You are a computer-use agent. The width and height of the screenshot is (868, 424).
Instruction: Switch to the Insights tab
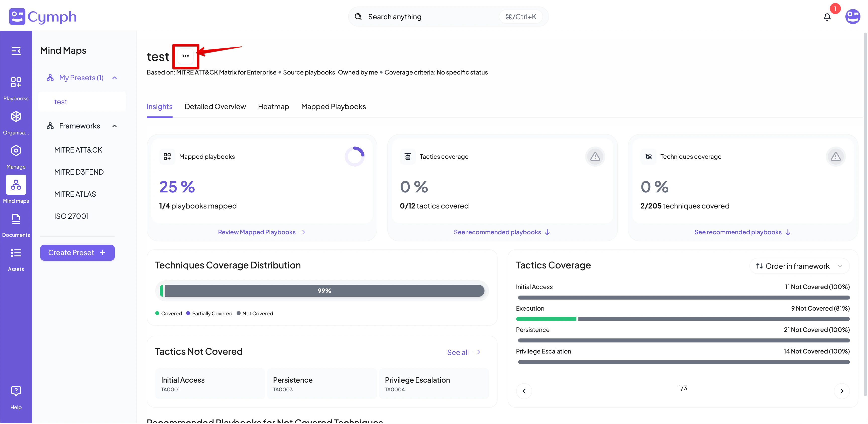(x=159, y=107)
